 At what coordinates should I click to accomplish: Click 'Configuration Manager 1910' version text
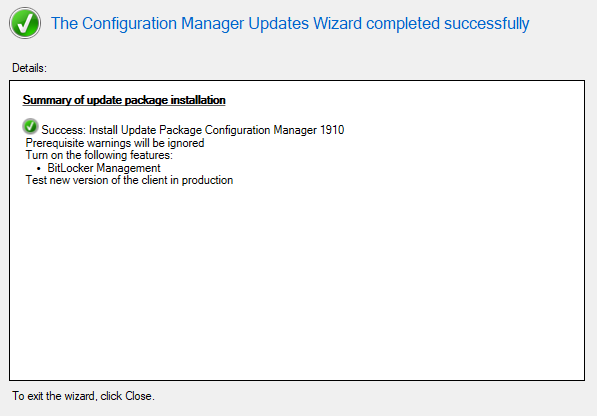275,130
